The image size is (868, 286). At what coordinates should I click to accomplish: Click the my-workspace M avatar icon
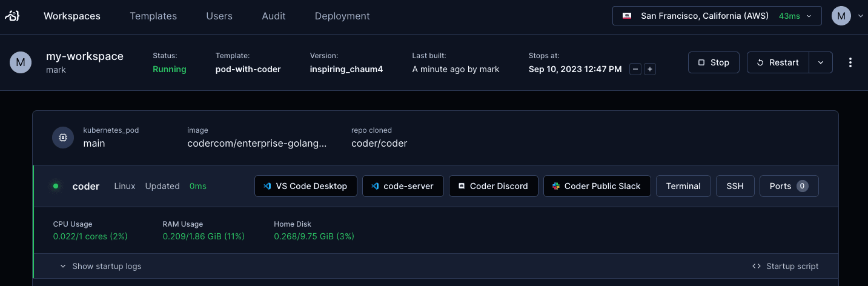(21, 62)
